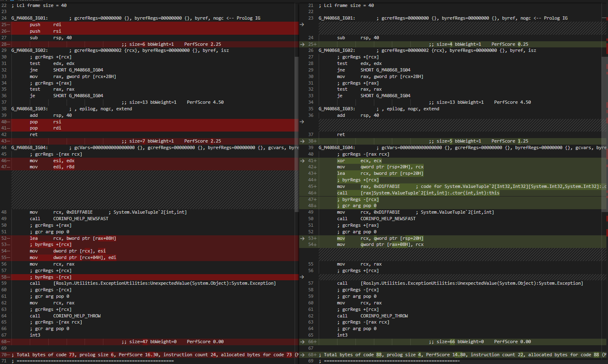Click the left pane vertical scrollbar thumb
The image size is (608, 364).
(x=297, y=134)
